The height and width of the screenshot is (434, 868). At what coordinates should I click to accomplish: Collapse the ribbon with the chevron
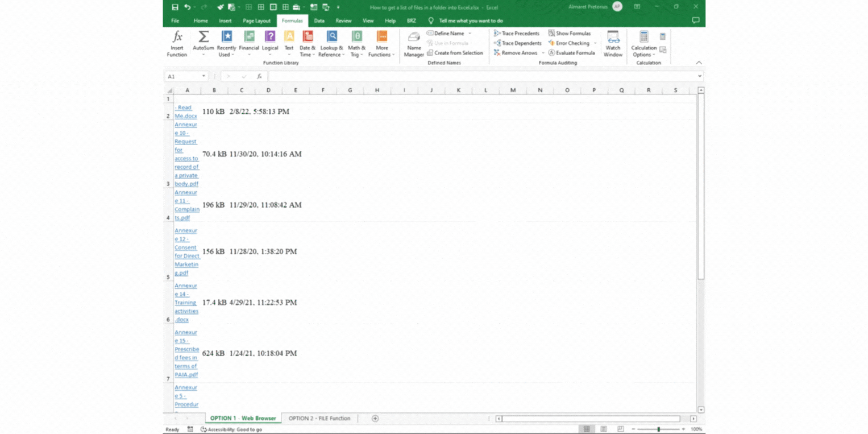[x=699, y=63]
